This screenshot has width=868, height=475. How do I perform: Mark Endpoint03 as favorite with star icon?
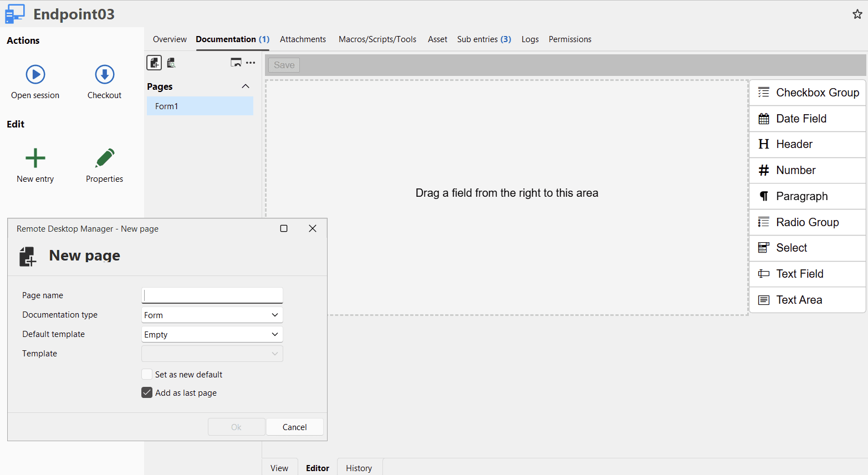857,14
